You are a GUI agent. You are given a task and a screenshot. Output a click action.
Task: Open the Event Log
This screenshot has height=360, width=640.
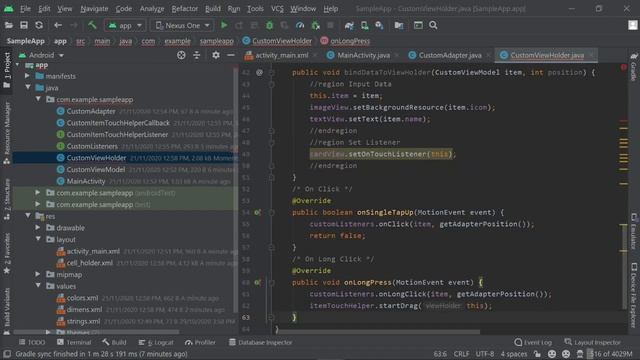tap(533, 342)
